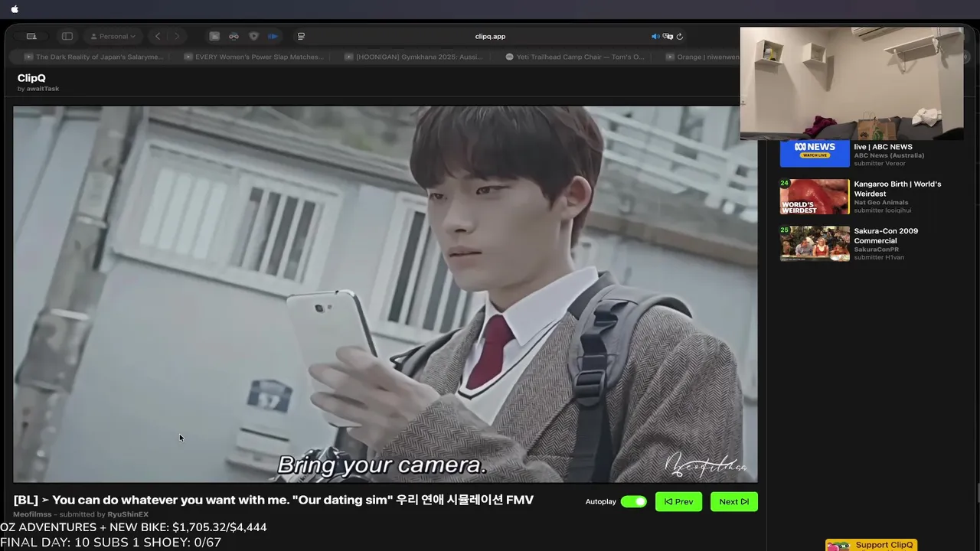Switch to Dark Reality of Japan's Salaryme tab

coord(93,57)
